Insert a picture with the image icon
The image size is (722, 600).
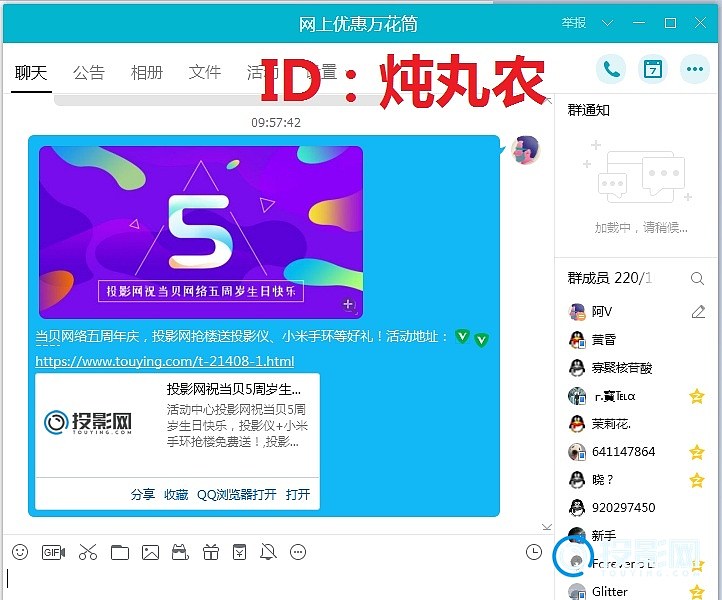point(150,552)
